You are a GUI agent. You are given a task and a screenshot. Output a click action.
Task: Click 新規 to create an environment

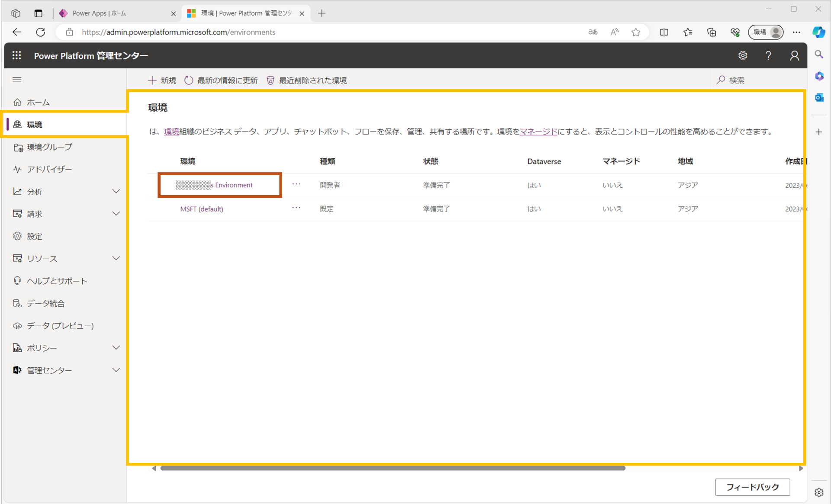tap(162, 80)
